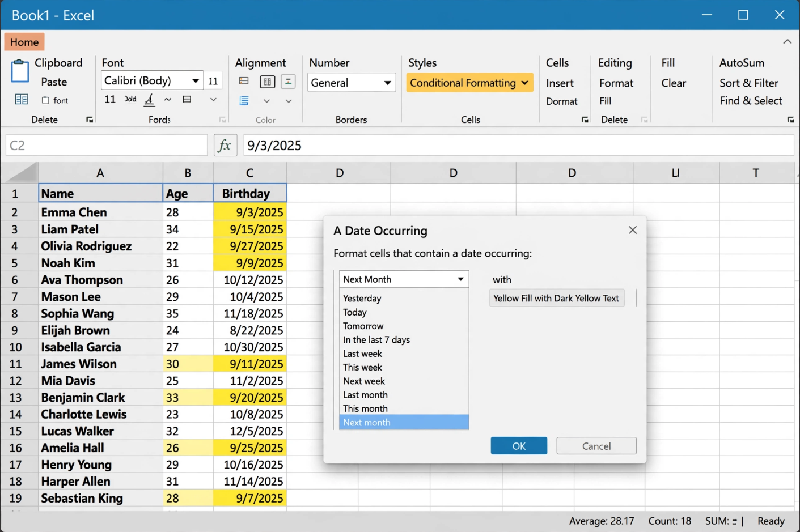Screen dimensions: 800x532
Task: Collapse the ribbon with the top-right chevron
Action: [x=787, y=41]
